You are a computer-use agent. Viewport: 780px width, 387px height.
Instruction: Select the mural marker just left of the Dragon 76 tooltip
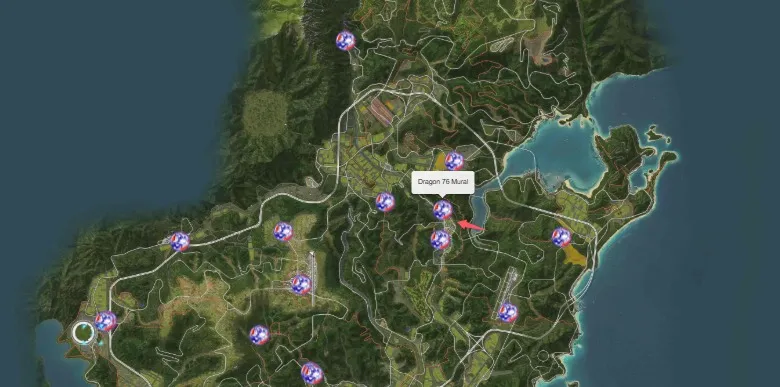[385, 202]
